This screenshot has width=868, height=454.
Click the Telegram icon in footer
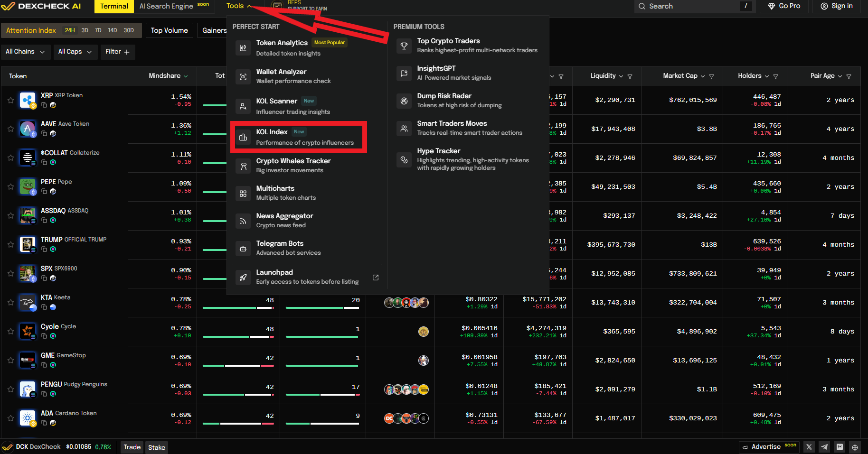pyautogui.click(x=825, y=447)
